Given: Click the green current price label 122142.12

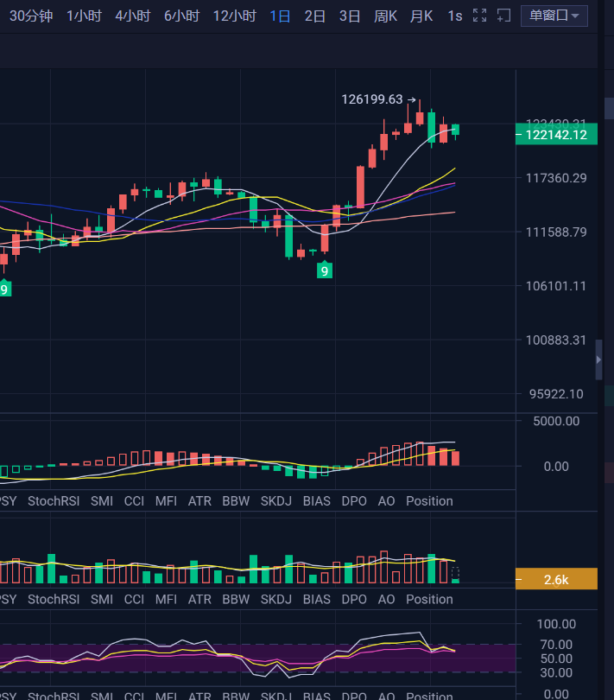Looking at the screenshot, I should click(x=555, y=135).
